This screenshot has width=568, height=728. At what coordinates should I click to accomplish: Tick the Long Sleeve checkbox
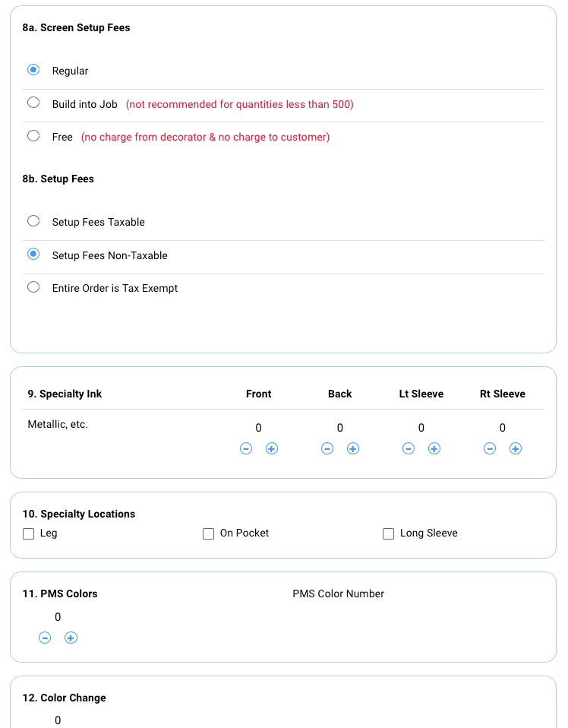(x=389, y=533)
